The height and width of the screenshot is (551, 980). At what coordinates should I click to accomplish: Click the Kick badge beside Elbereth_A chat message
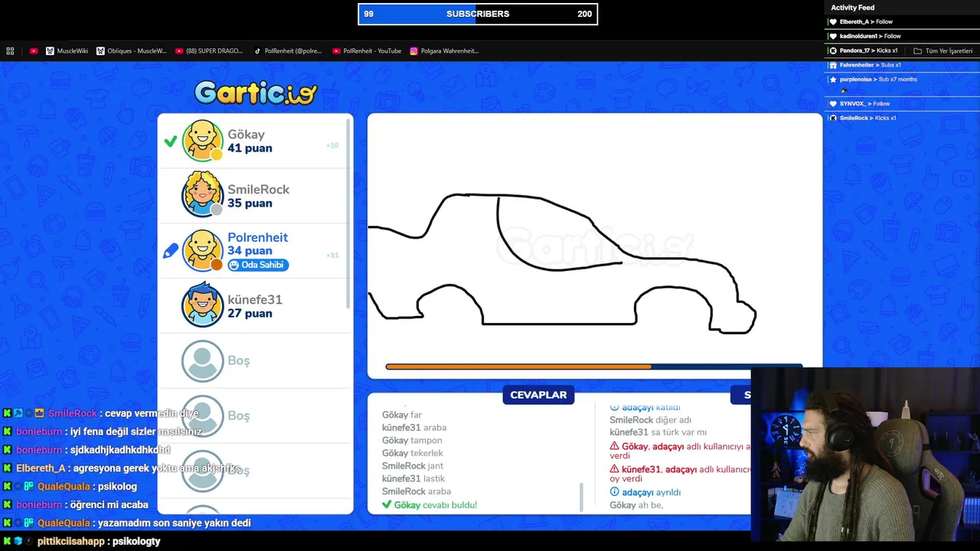(8, 468)
